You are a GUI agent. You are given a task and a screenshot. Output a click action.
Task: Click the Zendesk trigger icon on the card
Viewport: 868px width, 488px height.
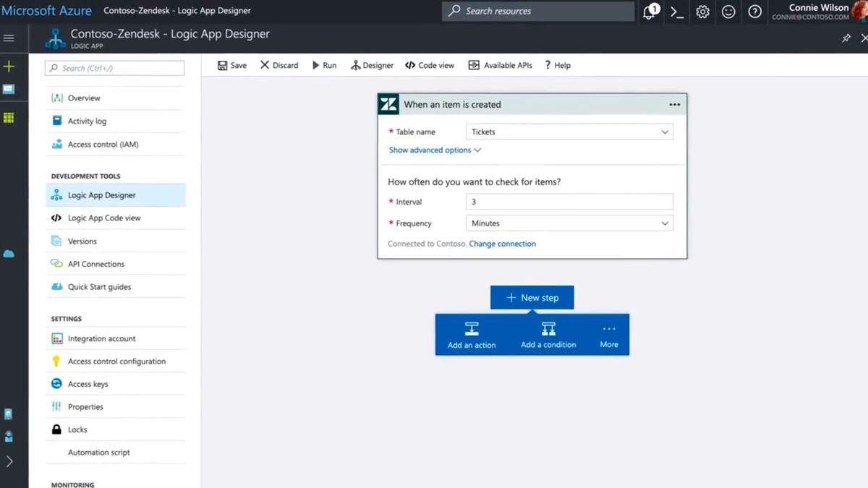(388, 103)
